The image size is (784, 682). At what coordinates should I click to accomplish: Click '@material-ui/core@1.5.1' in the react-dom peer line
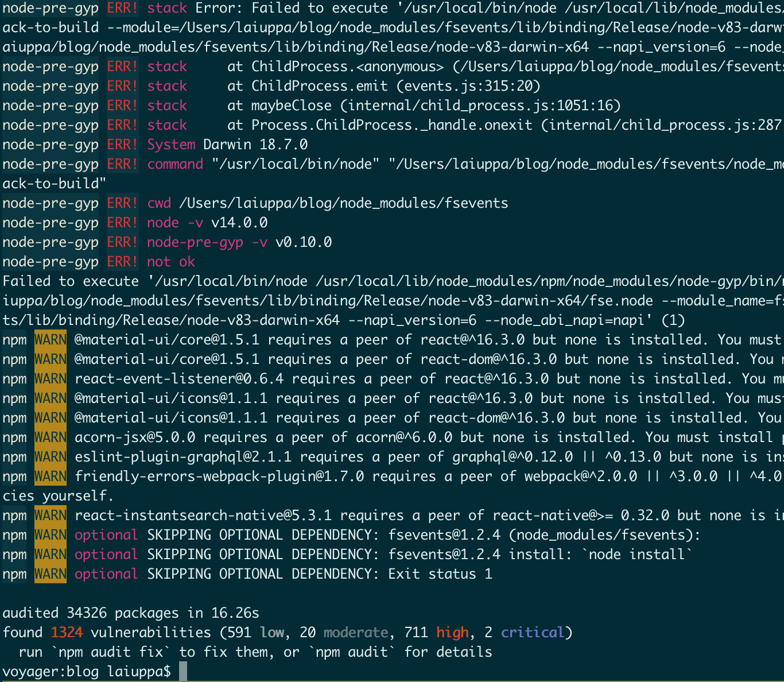click(x=167, y=359)
